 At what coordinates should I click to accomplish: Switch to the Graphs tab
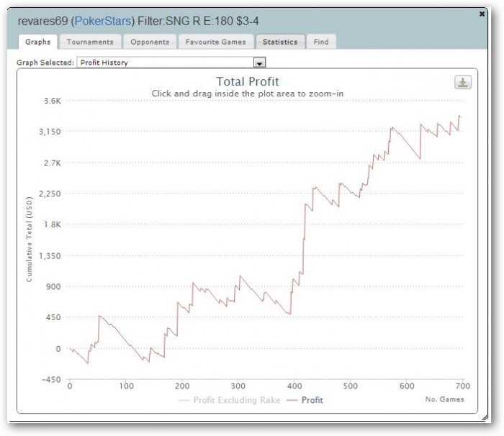37,42
